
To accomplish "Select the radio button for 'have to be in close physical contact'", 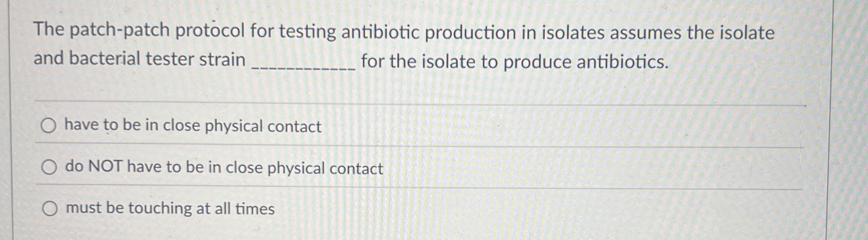I will (50, 126).
